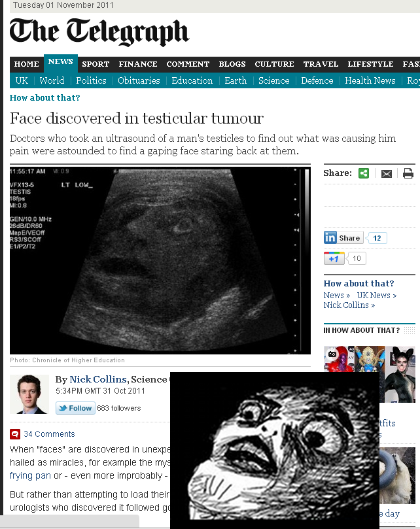The image size is (420, 529).
Task: Open the costume photos thumbnail in sidebar
Action: (370, 374)
